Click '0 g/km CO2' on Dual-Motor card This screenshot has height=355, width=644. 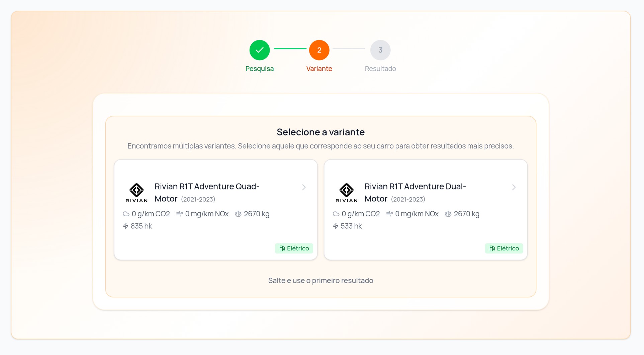point(361,214)
